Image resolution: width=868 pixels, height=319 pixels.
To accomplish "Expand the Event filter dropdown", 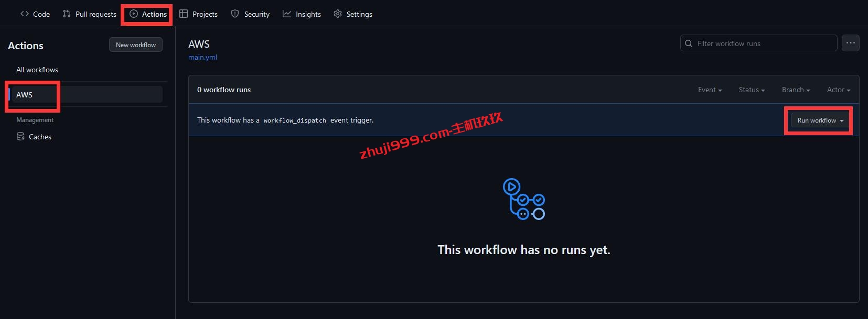I will [710, 90].
